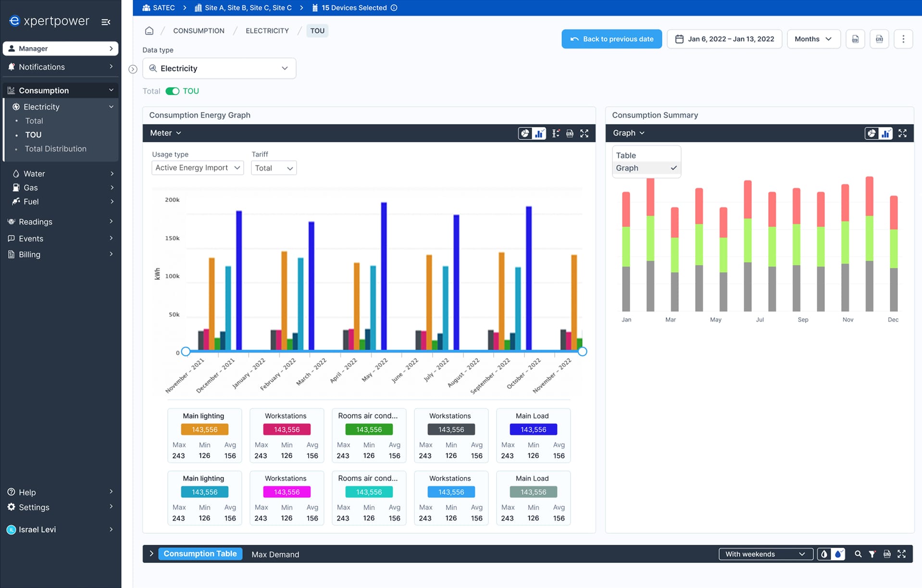Screen dimensions: 922x588
Task: Export page as PDF from top toolbar
Action: coord(855,39)
